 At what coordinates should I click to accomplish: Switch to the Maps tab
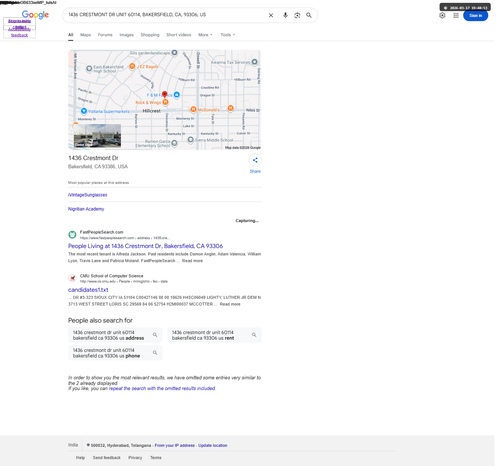tap(85, 35)
